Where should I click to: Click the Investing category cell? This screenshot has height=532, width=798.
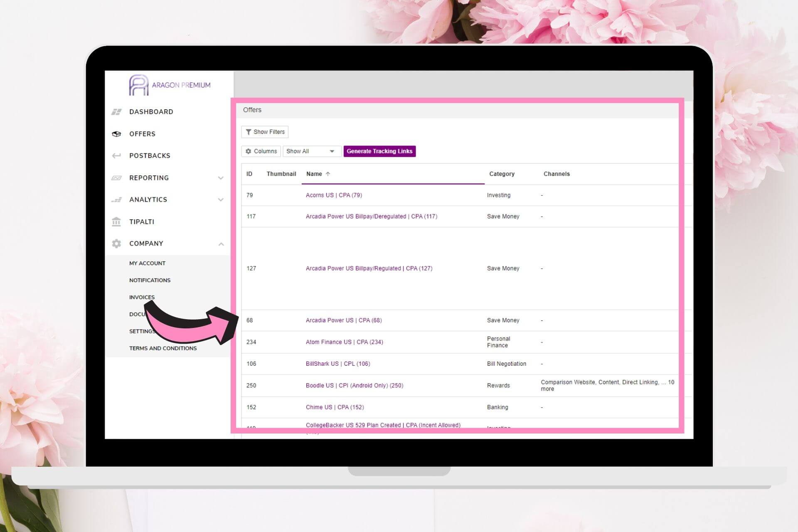click(499, 195)
